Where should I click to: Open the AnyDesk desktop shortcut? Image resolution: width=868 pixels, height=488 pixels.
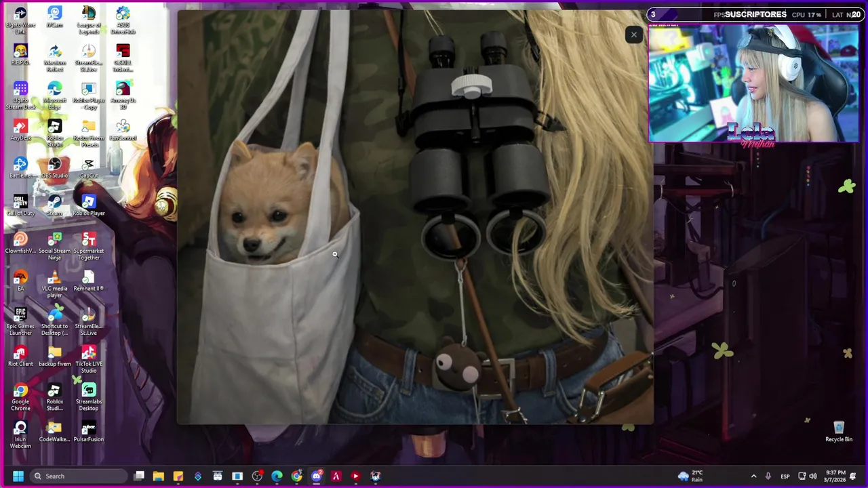pyautogui.click(x=20, y=130)
